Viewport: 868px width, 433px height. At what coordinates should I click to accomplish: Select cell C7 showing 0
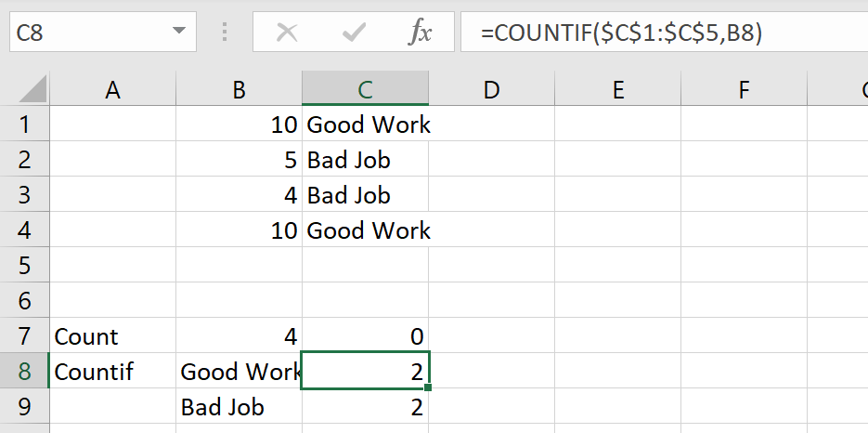click(366, 336)
